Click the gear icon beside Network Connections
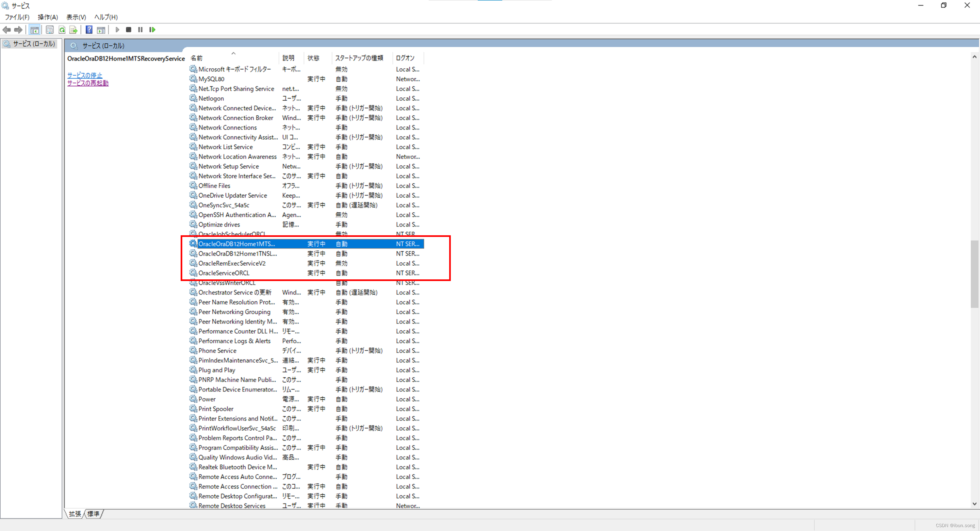The image size is (980, 531). (193, 127)
